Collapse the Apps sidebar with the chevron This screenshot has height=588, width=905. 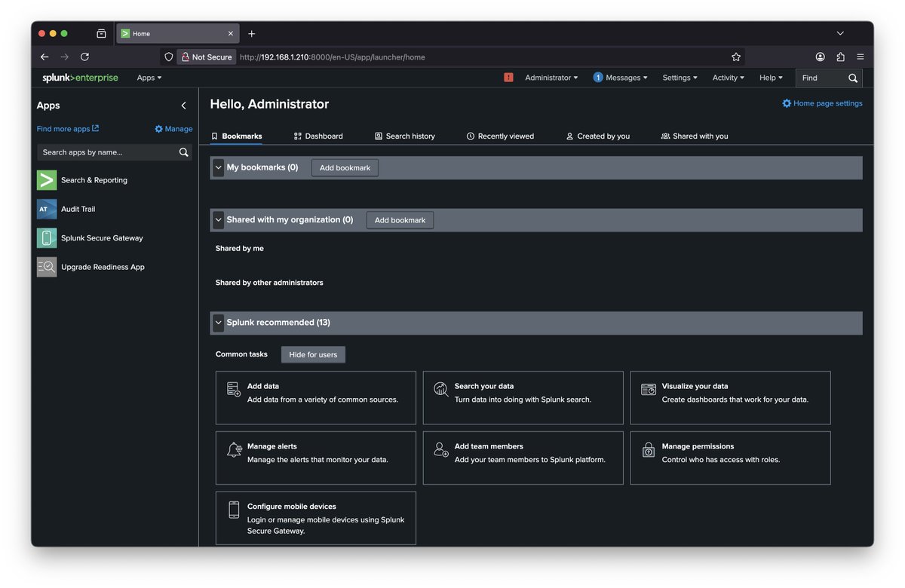(183, 106)
